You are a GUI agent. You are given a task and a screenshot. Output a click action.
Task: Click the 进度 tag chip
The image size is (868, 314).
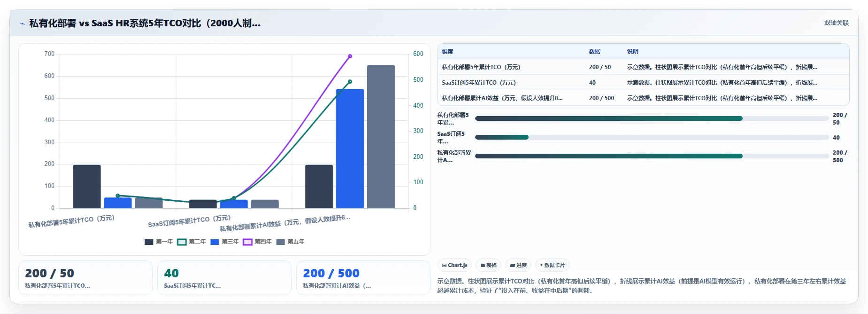pos(518,265)
